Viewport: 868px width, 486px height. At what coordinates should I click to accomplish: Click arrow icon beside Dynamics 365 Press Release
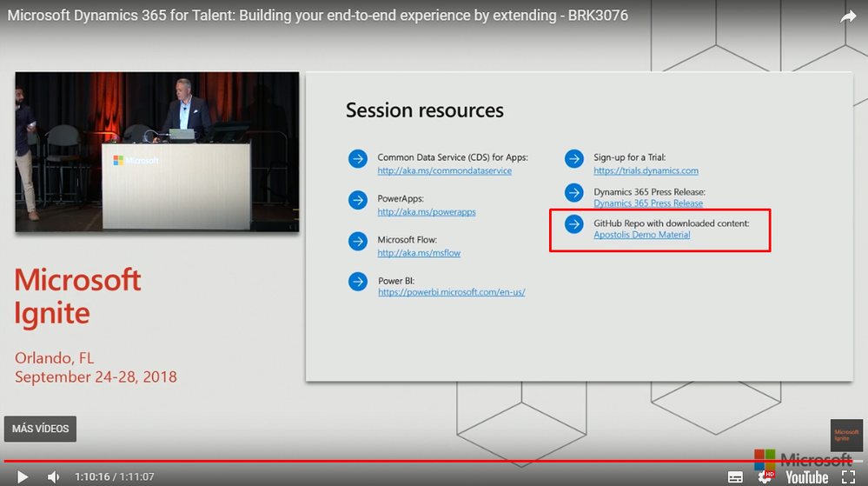[574, 193]
